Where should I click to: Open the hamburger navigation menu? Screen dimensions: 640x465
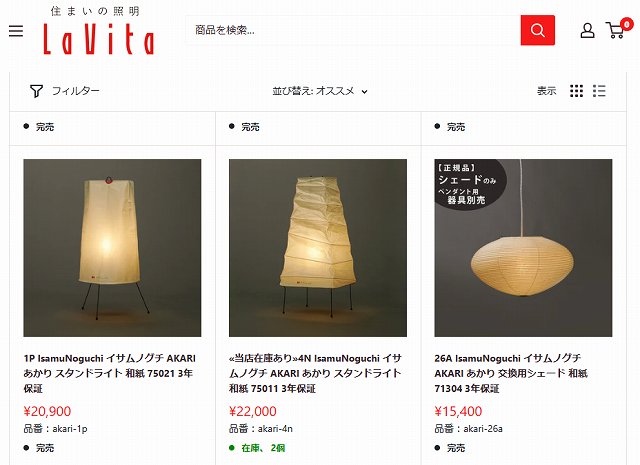click(x=16, y=31)
